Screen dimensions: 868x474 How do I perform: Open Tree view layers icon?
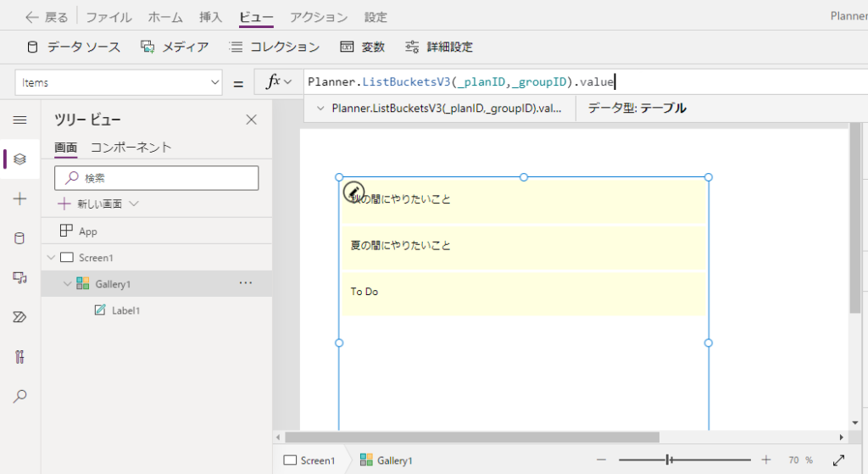20,159
